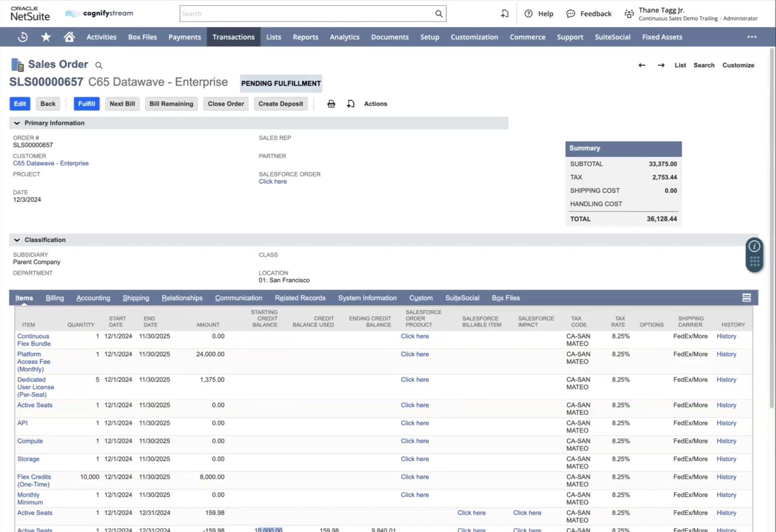Click the Help question mark icon
Screen dimensions: 776x532
[528, 14]
